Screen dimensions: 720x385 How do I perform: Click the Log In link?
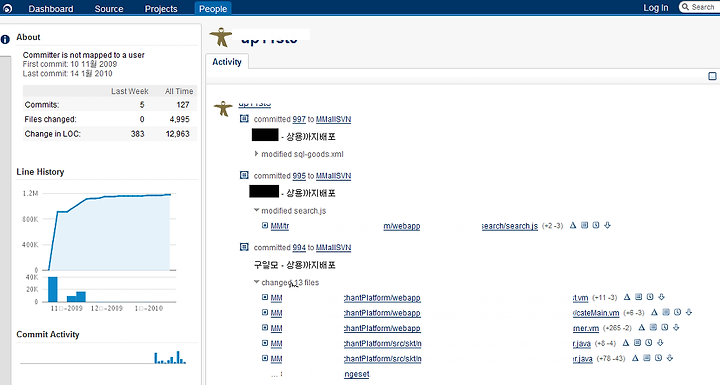click(x=656, y=8)
